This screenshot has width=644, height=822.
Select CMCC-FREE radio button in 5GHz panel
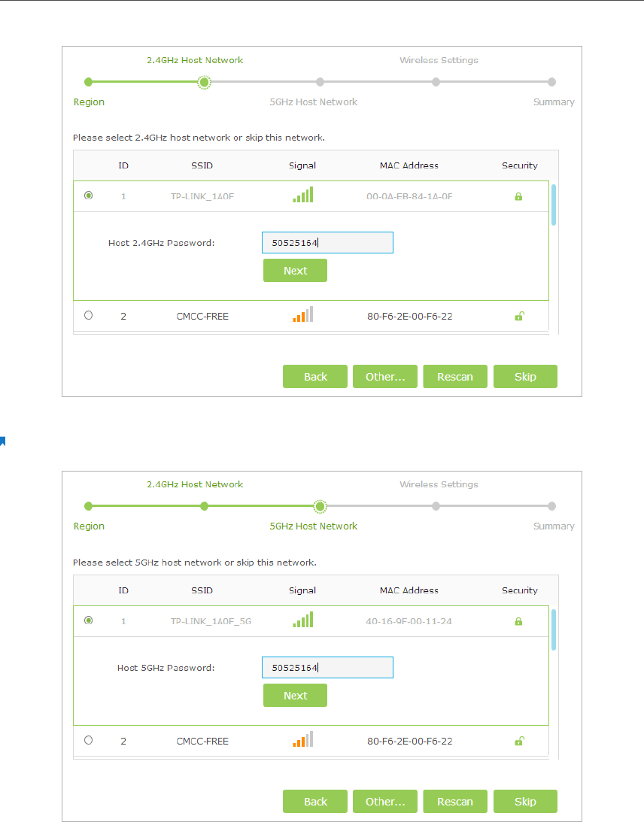coord(89,740)
